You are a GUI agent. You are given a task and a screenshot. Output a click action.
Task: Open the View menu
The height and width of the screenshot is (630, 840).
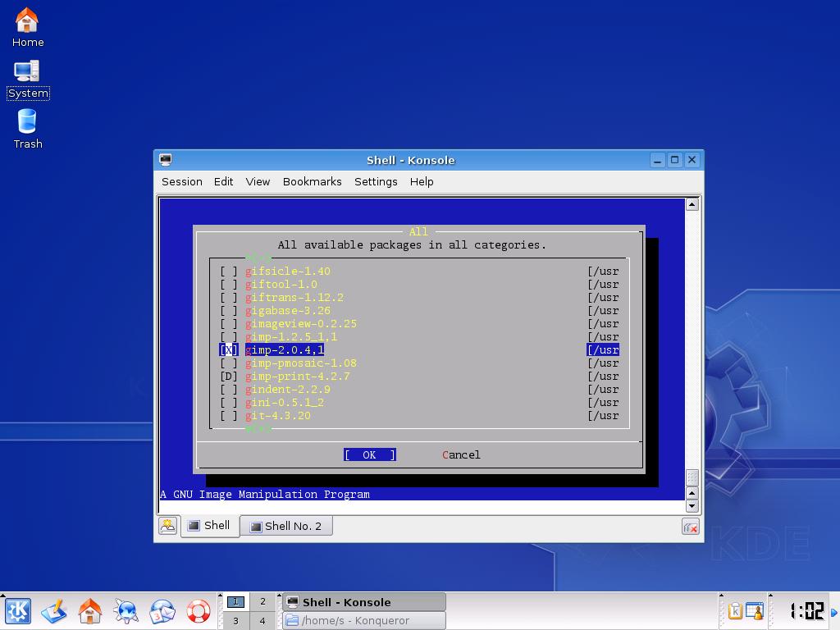click(258, 181)
